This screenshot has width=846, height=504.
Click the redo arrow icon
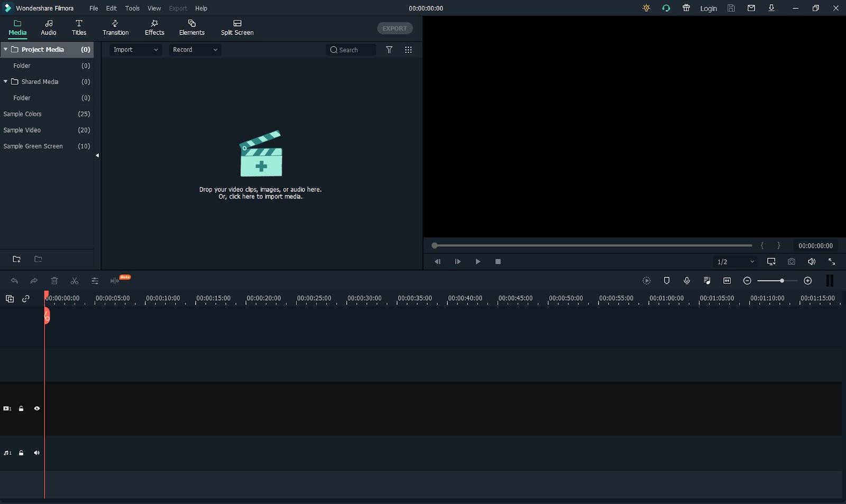tap(34, 281)
